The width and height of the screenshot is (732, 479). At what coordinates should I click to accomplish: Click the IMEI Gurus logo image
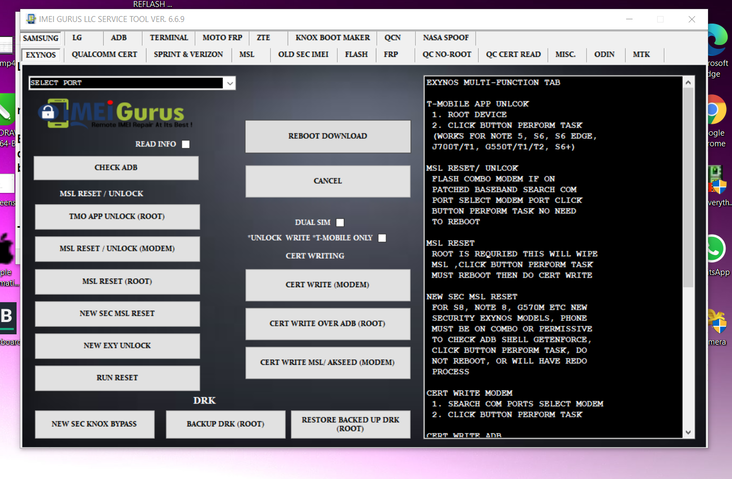pyautogui.click(x=115, y=113)
